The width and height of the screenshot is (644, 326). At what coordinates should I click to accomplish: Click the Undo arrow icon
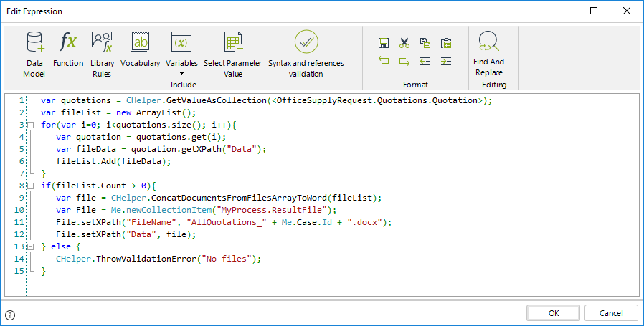(x=384, y=61)
